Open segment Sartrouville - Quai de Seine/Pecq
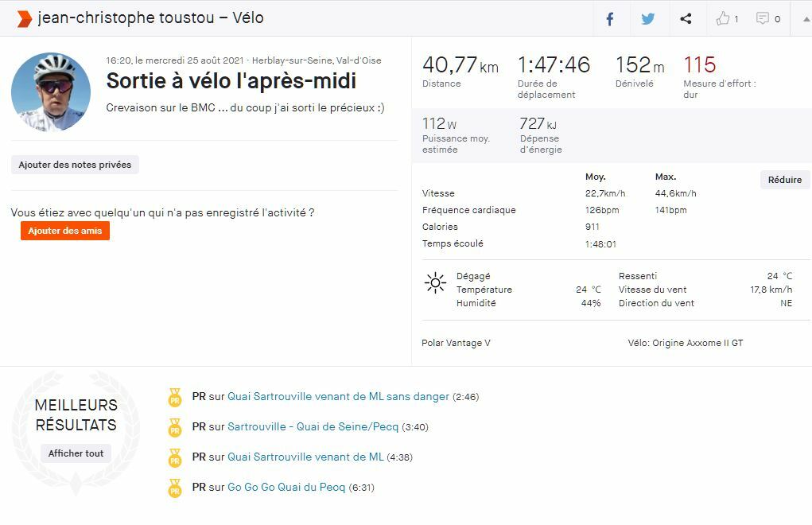812x525 pixels. [313, 426]
